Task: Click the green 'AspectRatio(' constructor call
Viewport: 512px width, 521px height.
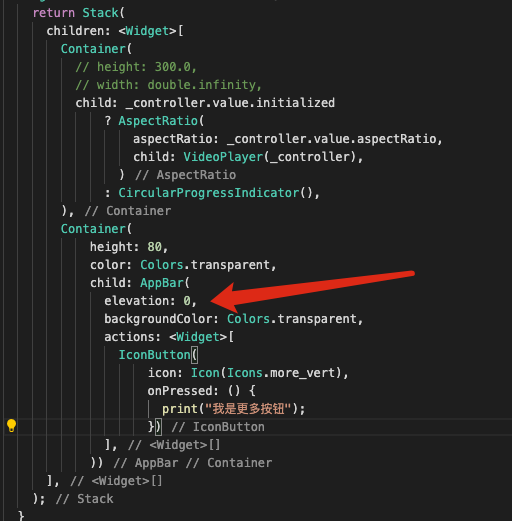Action: pyautogui.click(x=161, y=121)
